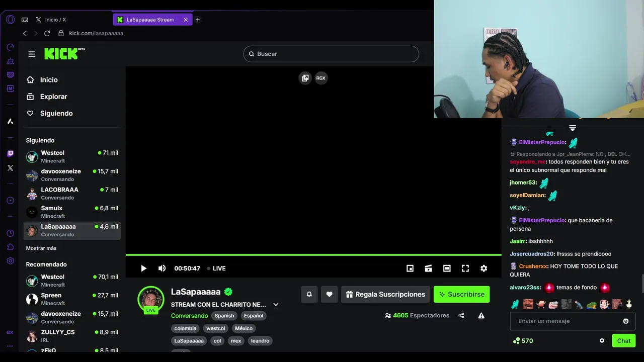Reload the kick.com page
This screenshot has height=362, width=644.
47,33
